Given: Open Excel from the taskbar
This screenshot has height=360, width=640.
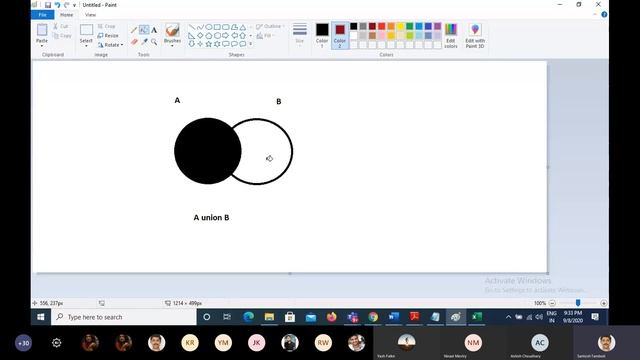Looking at the screenshot, I should click(x=477, y=317).
